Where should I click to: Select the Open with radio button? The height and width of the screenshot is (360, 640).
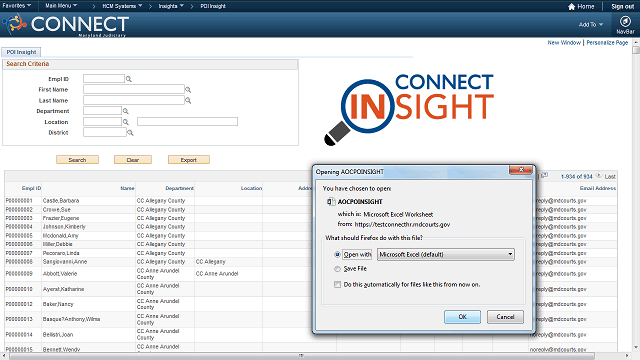[x=337, y=255]
